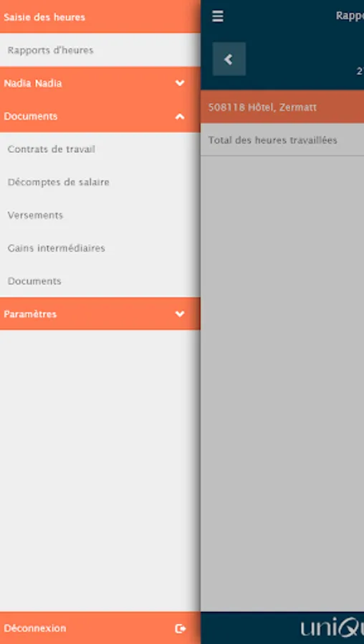Open Saisie des heures header

100,17
